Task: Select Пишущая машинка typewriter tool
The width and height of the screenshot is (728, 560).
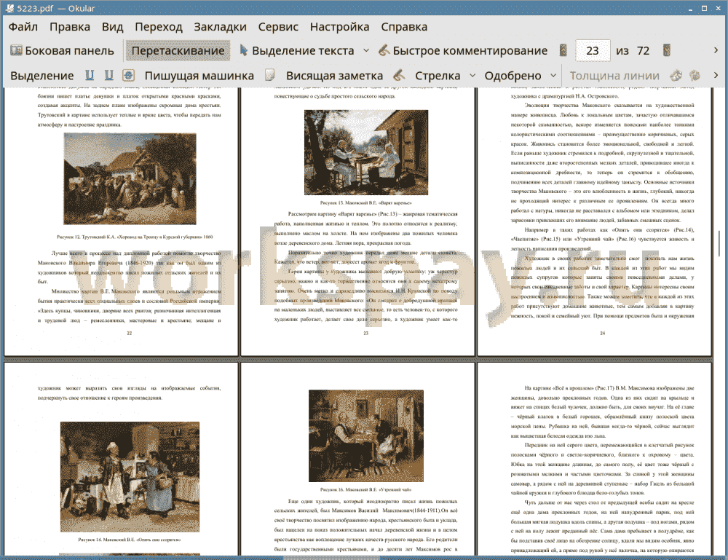Action: click(199, 76)
